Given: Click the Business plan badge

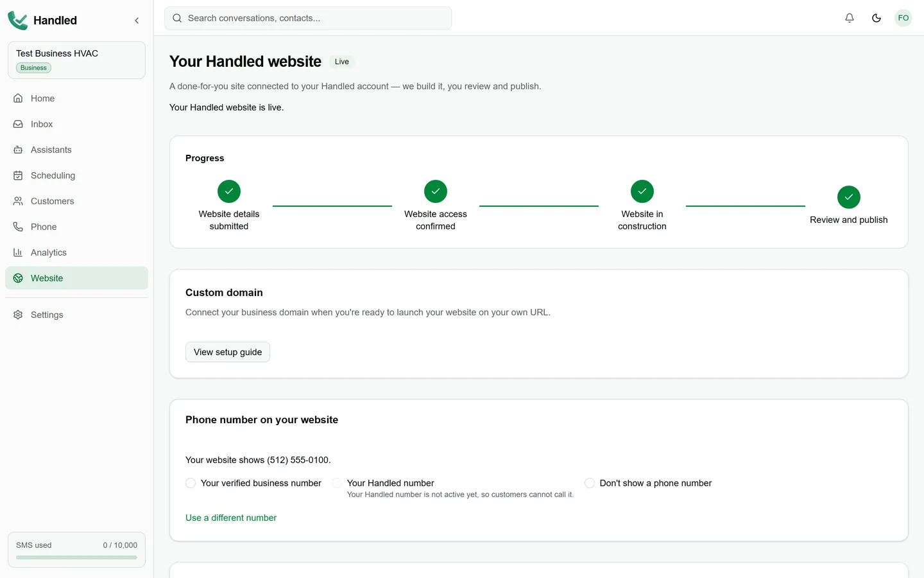Looking at the screenshot, I should click(x=33, y=67).
